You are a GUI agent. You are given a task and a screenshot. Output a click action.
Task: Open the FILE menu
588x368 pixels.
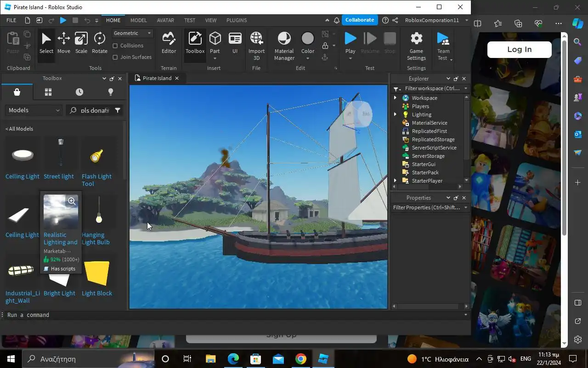click(x=11, y=20)
